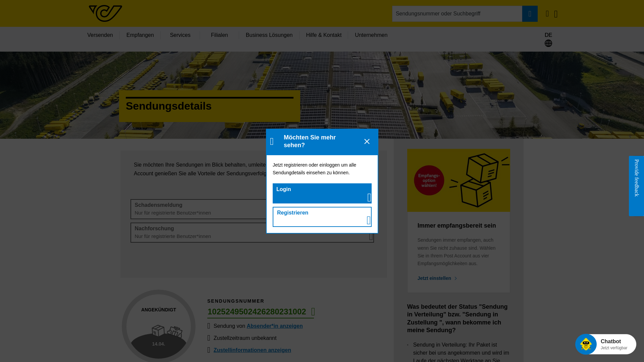Click the copy icon beside tracking number
The height and width of the screenshot is (362, 644).
tap(313, 312)
